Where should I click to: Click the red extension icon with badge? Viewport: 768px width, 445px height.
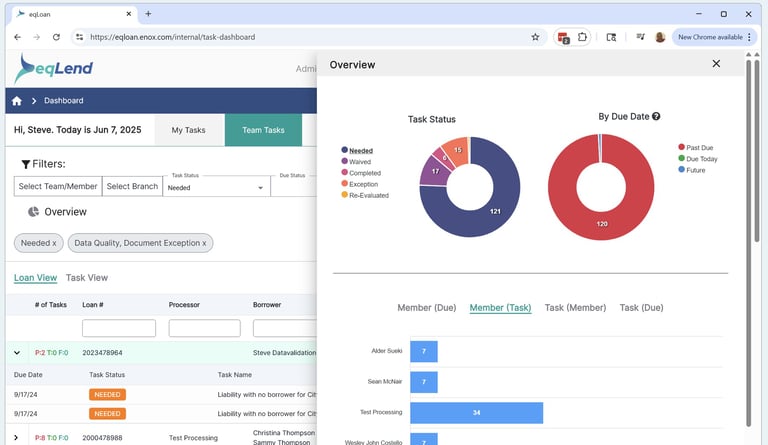coord(563,37)
